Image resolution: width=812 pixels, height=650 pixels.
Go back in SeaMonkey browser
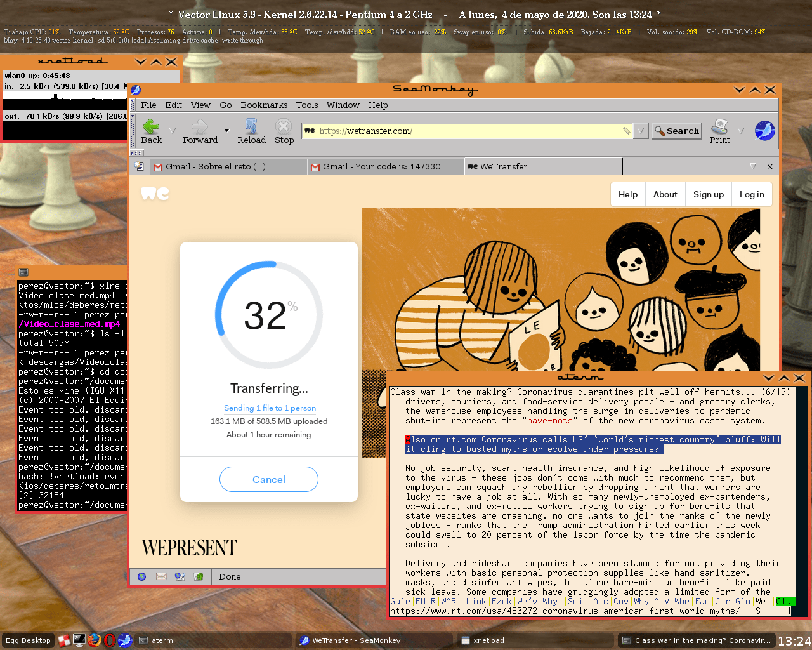point(151,131)
